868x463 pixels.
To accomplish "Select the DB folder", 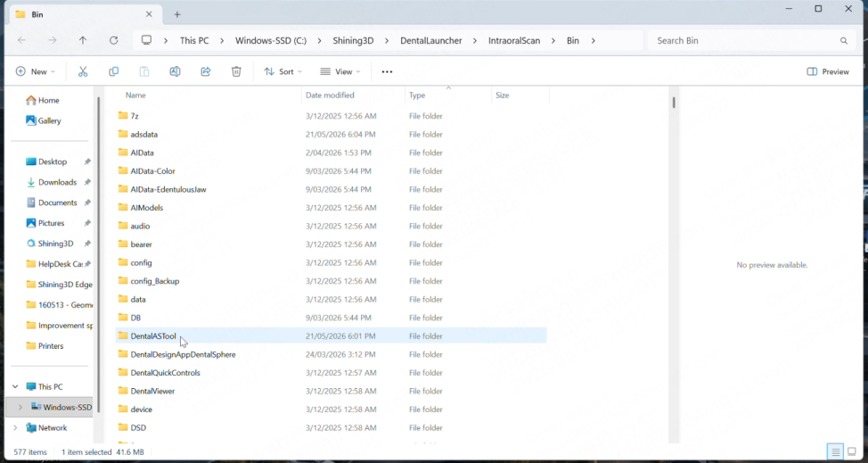I will [x=135, y=318].
